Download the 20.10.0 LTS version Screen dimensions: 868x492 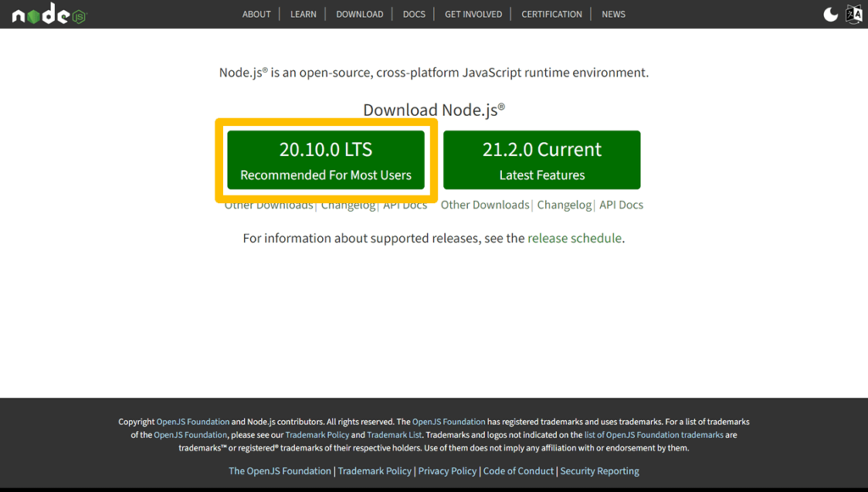click(326, 160)
